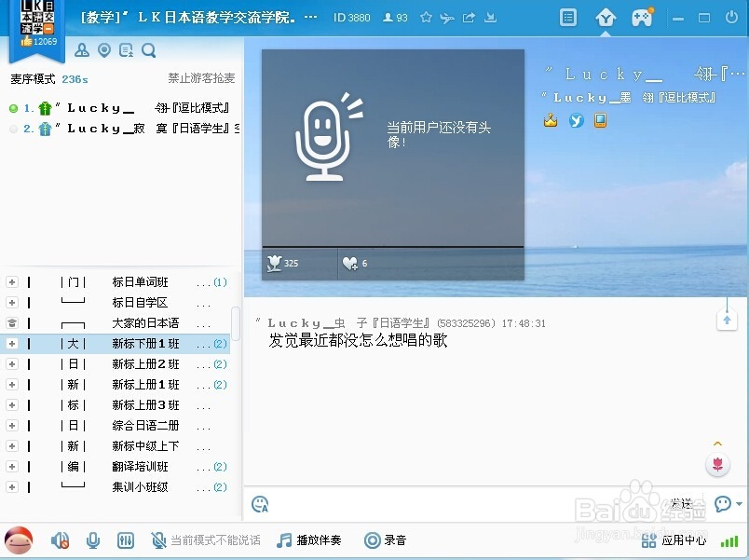Screen dimensions: 749x560
Task: Click the emoji face icon in chat input
Action: point(260,504)
